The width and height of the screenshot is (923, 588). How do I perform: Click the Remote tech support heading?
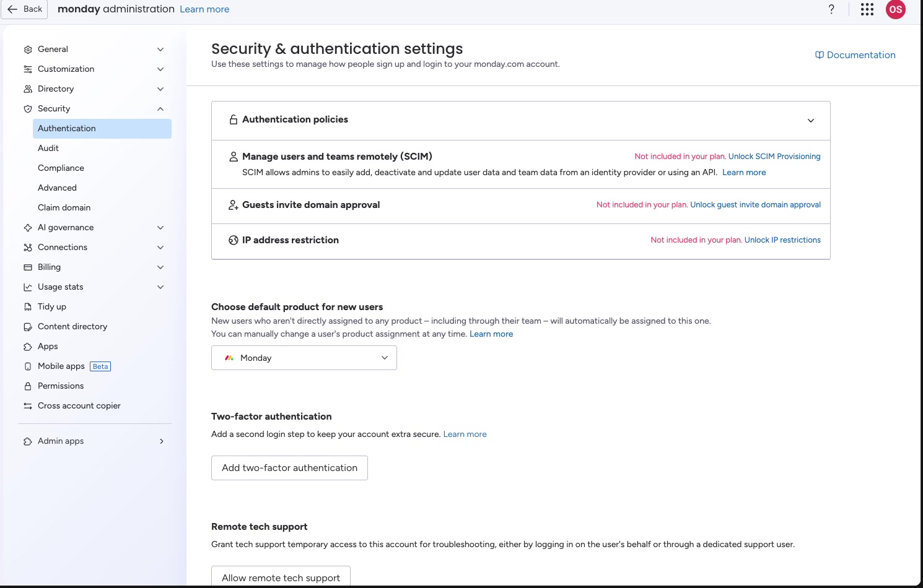pyautogui.click(x=260, y=527)
